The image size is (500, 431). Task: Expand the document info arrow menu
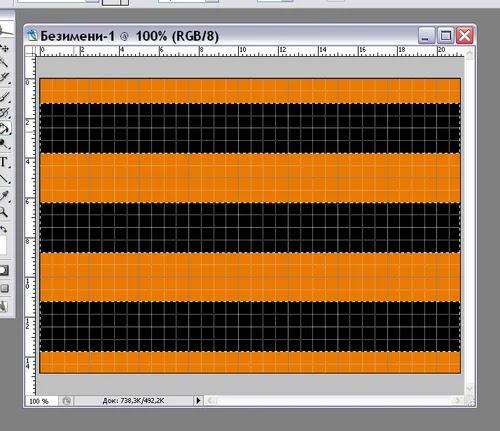pyautogui.click(x=198, y=400)
